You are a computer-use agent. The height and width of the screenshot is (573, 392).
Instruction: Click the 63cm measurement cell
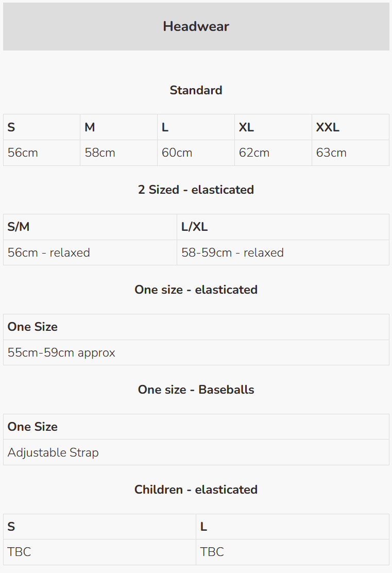coord(331,153)
